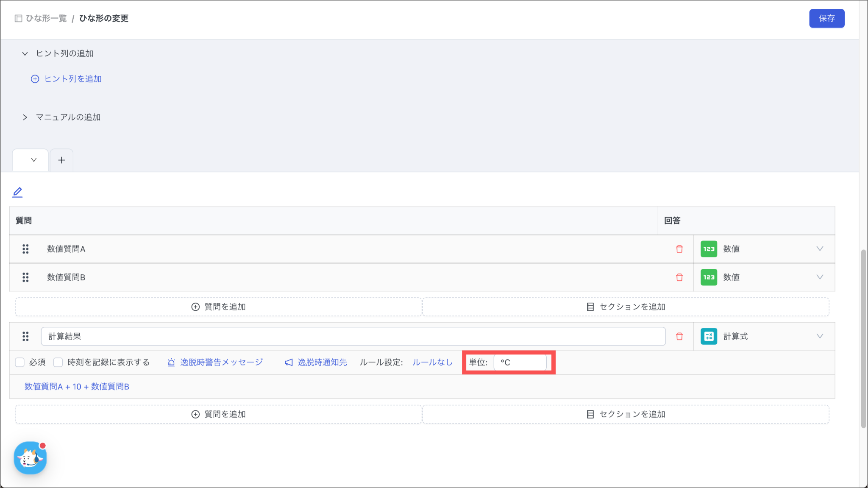
Task: Click the alarm icon for 逸脱時警告メッセージ
Action: point(171,363)
